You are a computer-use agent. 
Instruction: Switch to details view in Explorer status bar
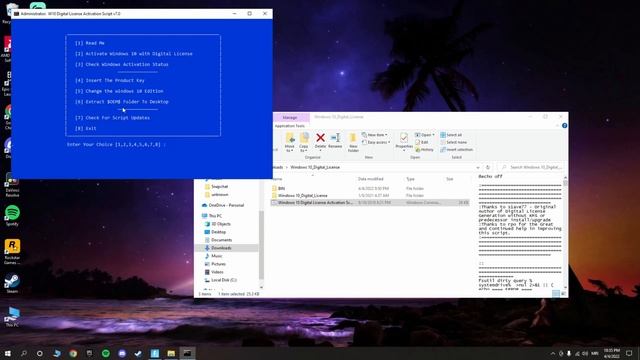[x=556, y=293]
